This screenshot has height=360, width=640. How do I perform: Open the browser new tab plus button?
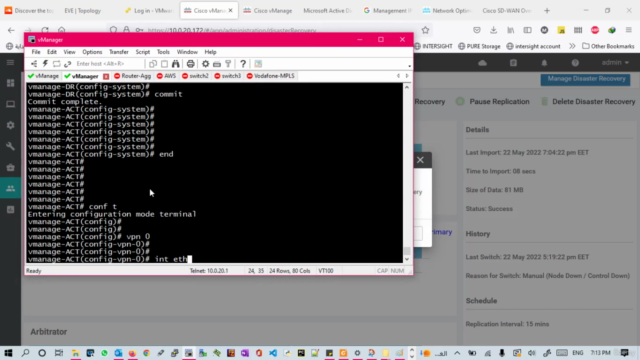(547, 11)
